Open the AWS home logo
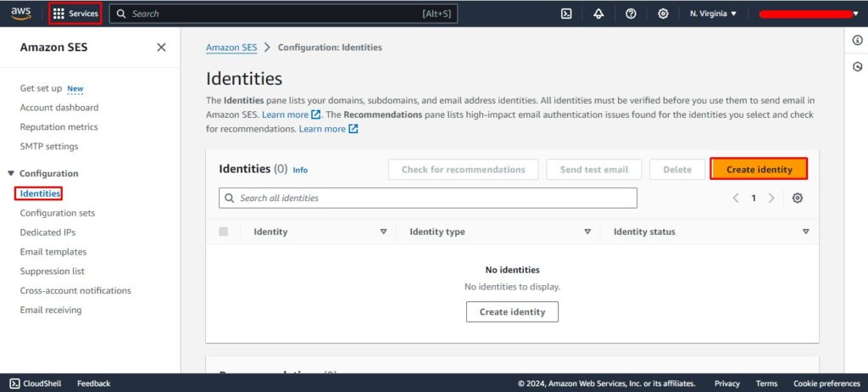868x392 pixels. pyautogui.click(x=20, y=14)
